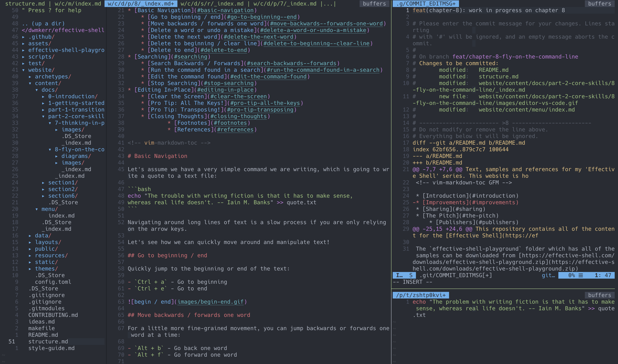Open README.md in the file tree
Image resolution: width=618 pixels, height=364 pixels.
43,335
